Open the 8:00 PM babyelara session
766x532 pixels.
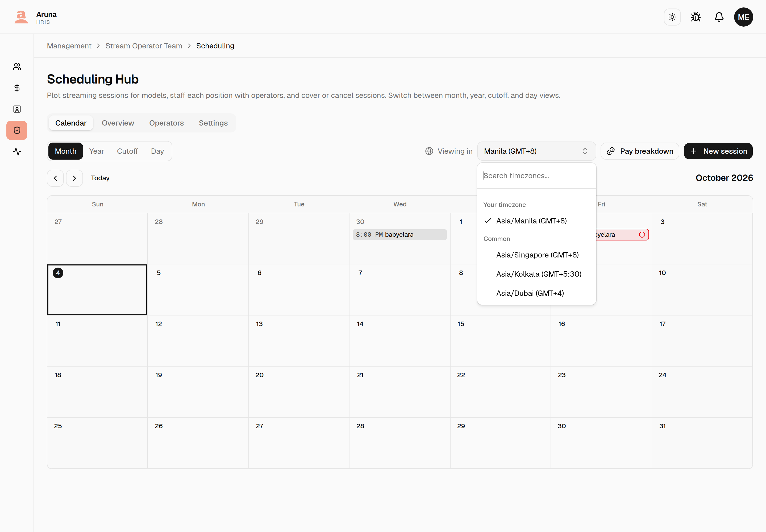click(x=399, y=235)
